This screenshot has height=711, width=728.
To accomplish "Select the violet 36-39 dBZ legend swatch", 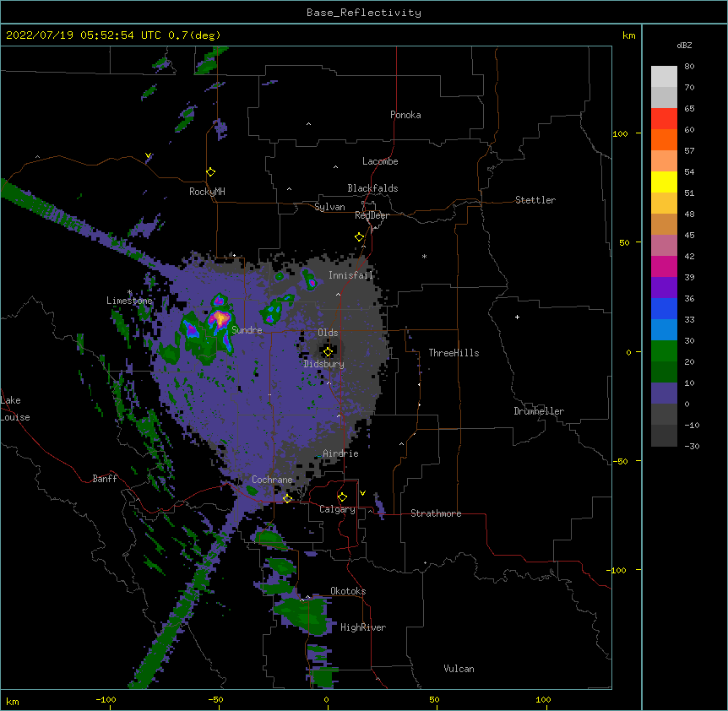I will click(664, 288).
